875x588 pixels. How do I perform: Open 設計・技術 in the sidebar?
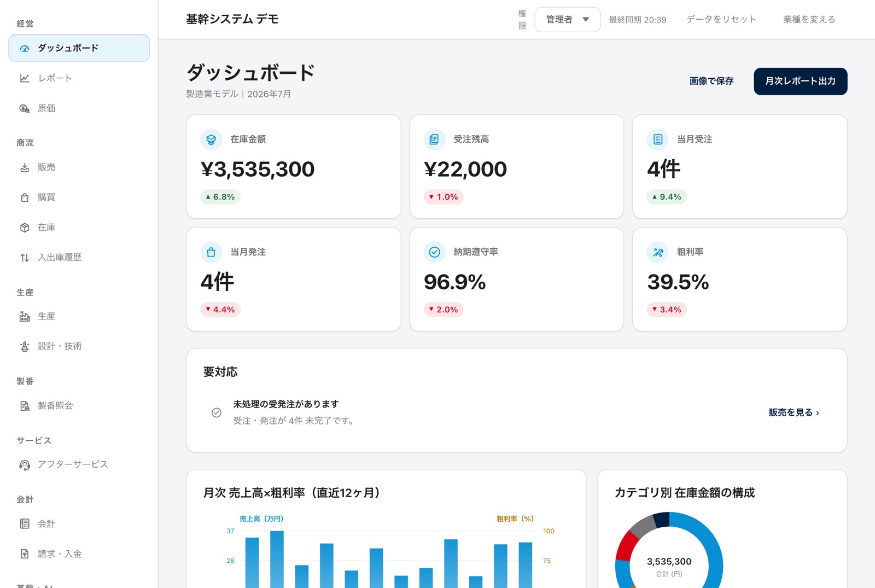[79, 346]
